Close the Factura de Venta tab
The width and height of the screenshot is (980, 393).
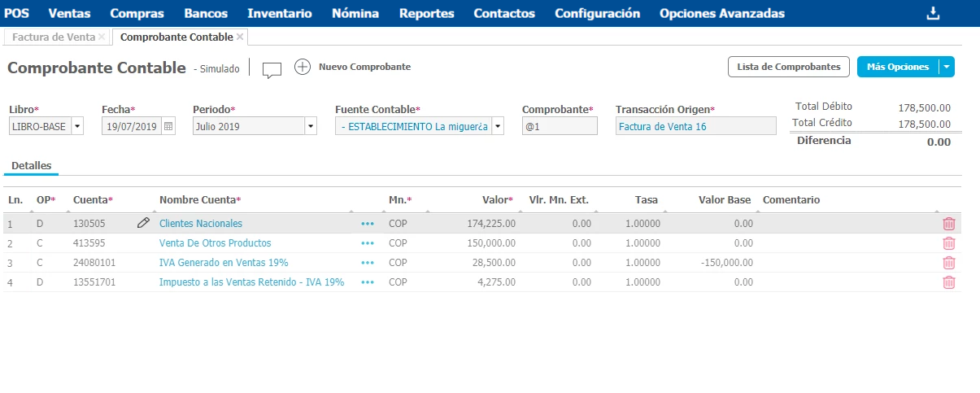click(102, 37)
